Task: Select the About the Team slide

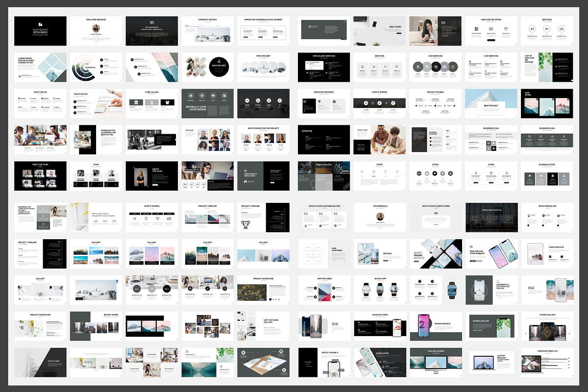Action: pos(152,176)
